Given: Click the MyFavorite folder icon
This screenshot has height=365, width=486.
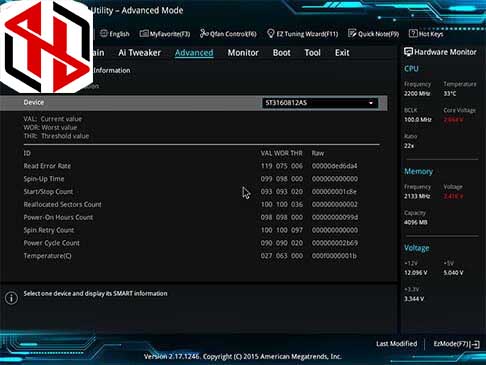Looking at the screenshot, I should (144, 34).
